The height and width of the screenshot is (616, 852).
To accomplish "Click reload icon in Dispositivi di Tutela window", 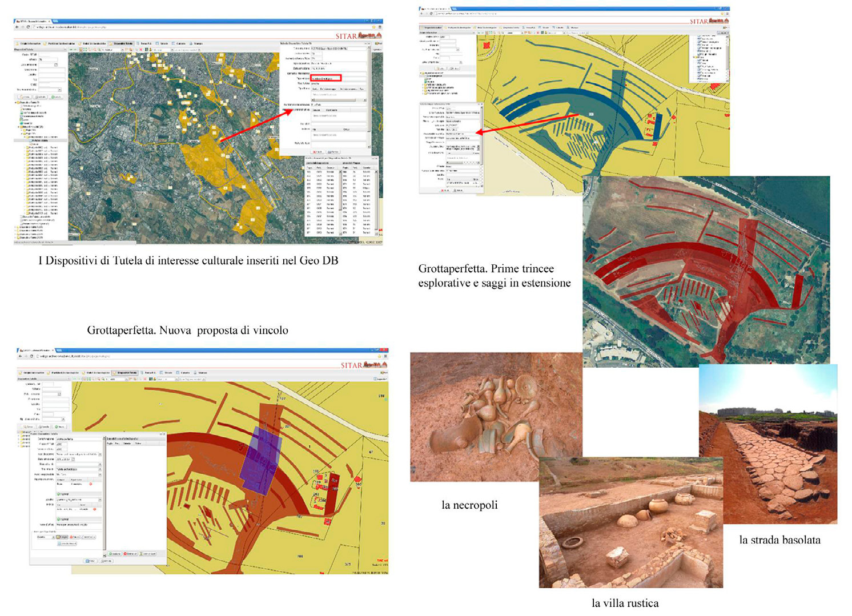I will click(28, 27).
